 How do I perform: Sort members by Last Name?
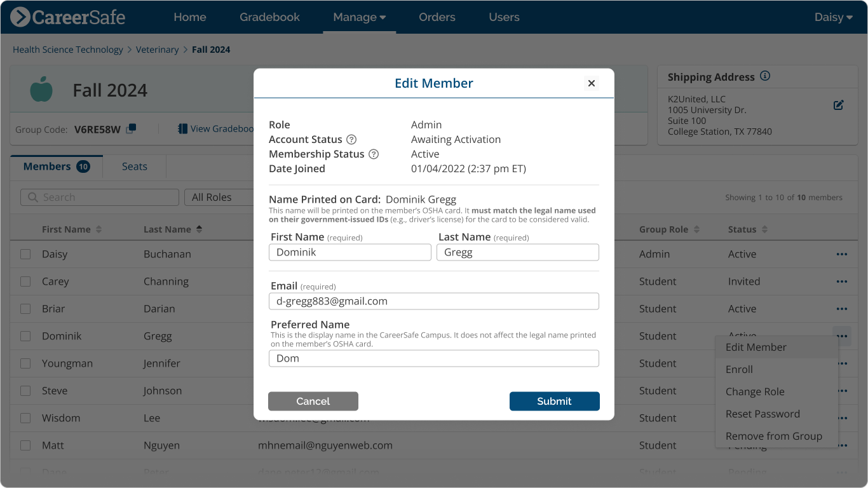tap(173, 229)
